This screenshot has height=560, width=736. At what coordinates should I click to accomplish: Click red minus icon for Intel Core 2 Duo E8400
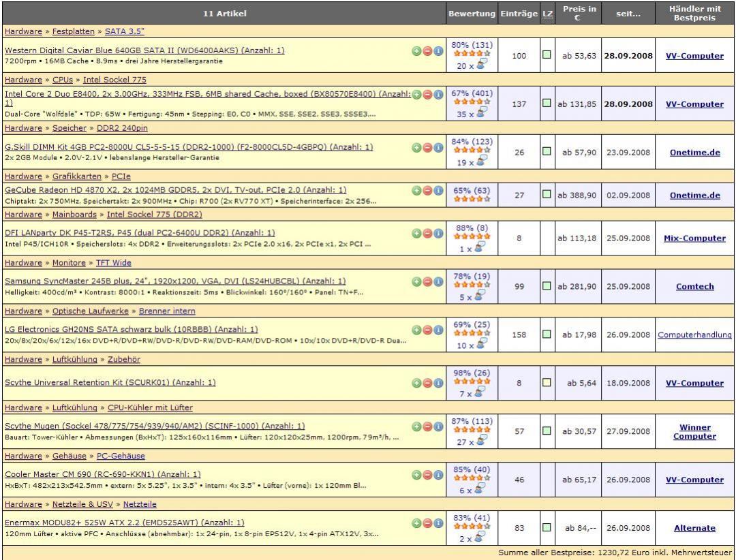427,95
